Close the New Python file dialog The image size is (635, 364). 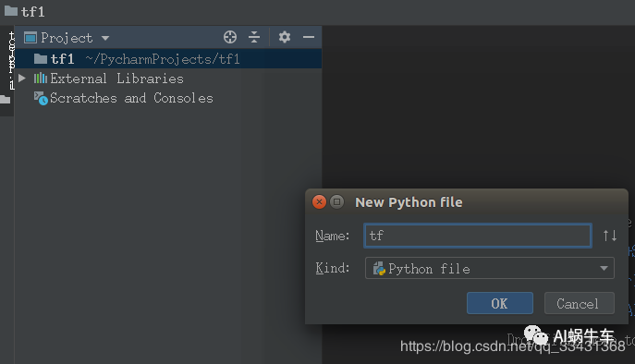319,201
